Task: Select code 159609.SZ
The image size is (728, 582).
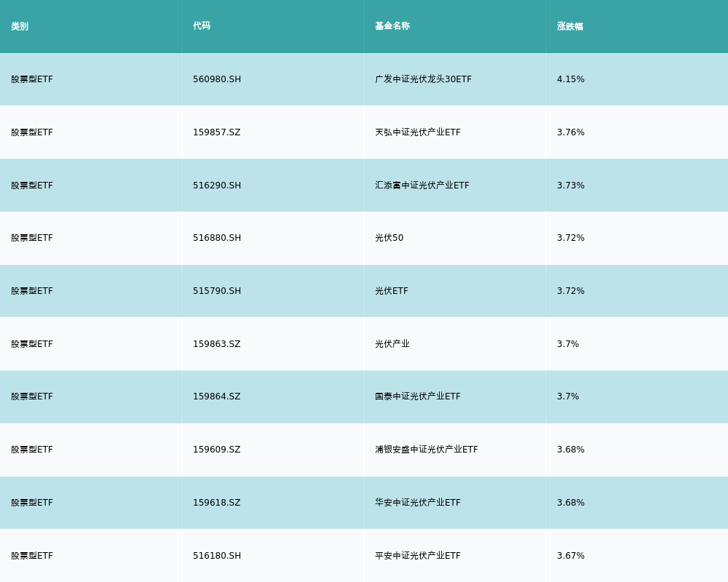Action: 217,450
